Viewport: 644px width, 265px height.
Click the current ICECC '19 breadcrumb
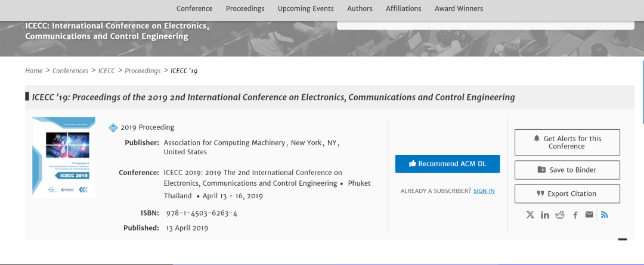click(x=184, y=70)
